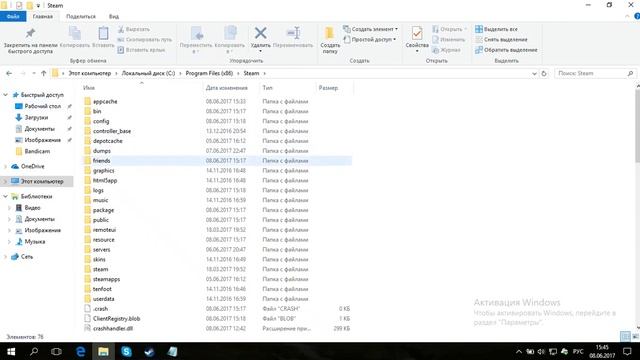Expand the Сеть node
This screenshot has width=640, height=360.
(x=5, y=257)
